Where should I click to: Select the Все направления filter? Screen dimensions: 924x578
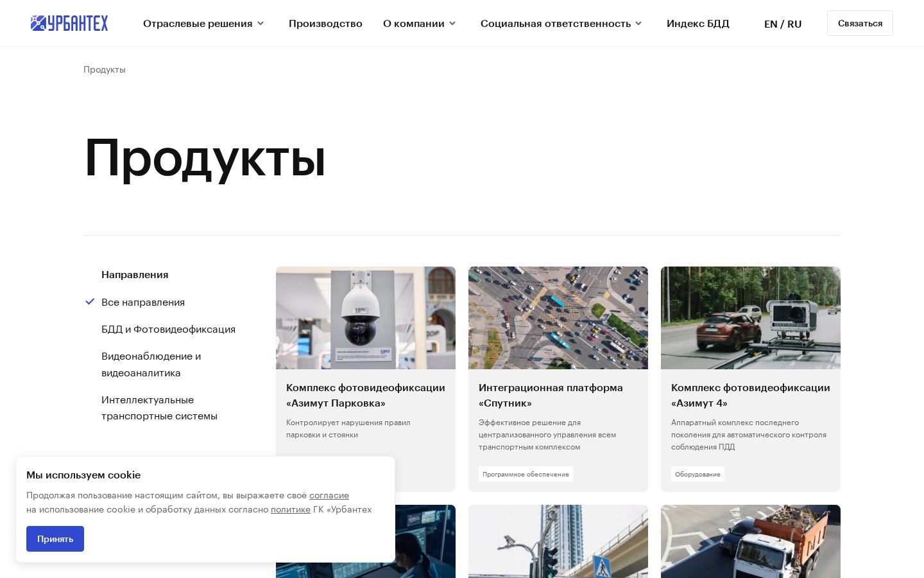pyautogui.click(x=143, y=302)
